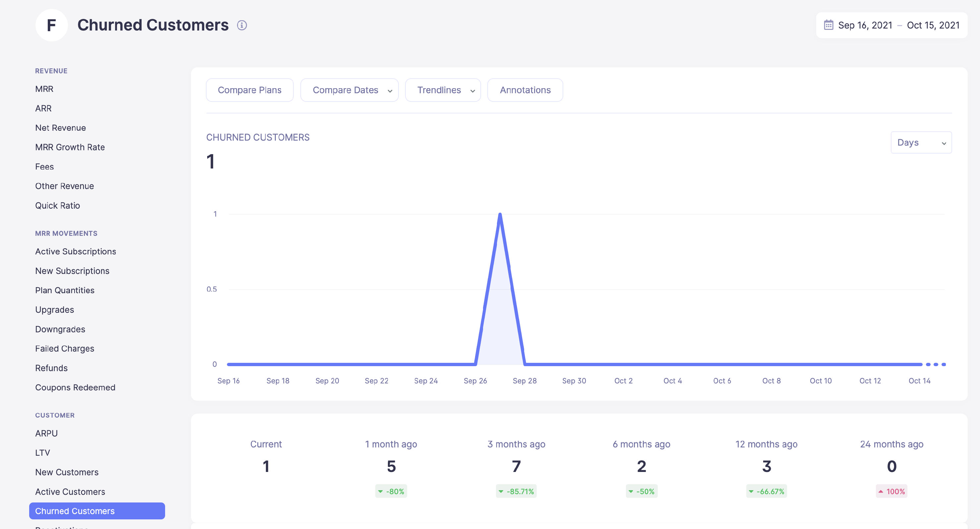This screenshot has height=529, width=980.
Task: Open the Quick Ratio report
Action: click(x=57, y=205)
